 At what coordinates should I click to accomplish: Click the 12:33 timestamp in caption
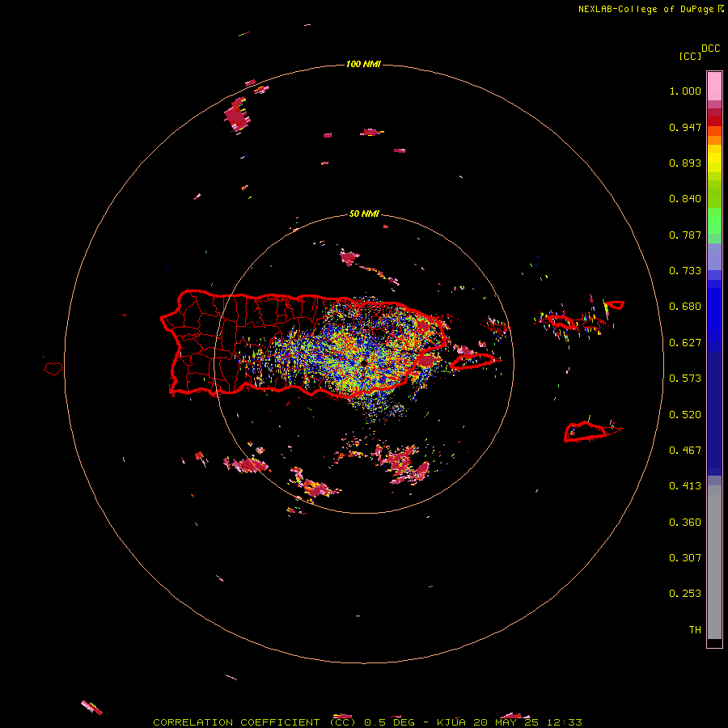click(564, 722)
